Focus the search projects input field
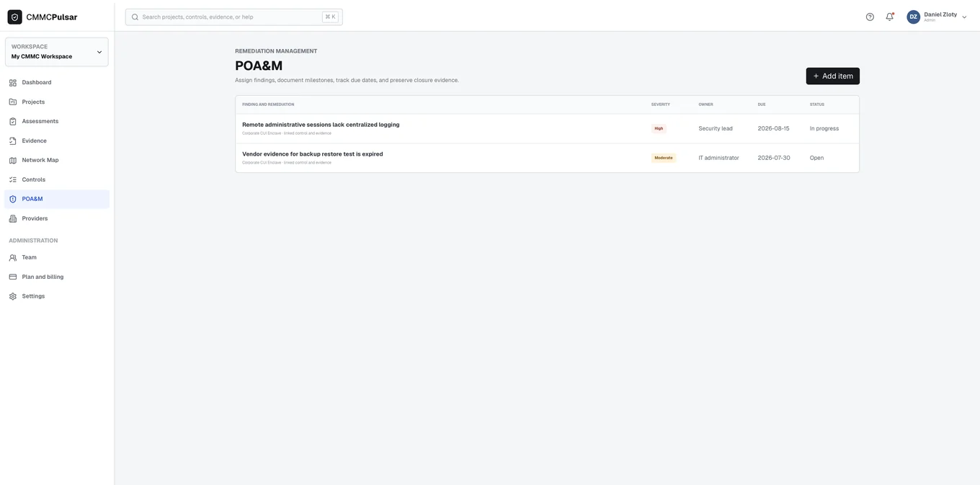Viewport: 980px width, 485px height. tap(233, 17)
